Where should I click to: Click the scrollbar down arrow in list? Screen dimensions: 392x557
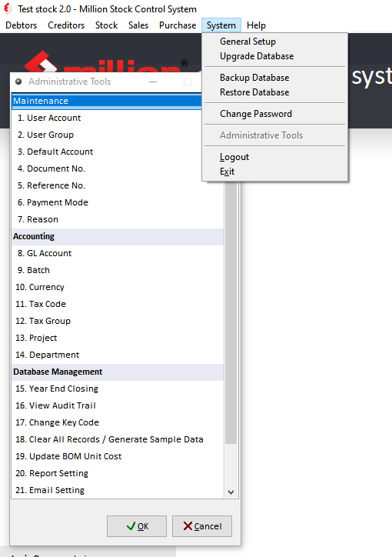(231, 492)
